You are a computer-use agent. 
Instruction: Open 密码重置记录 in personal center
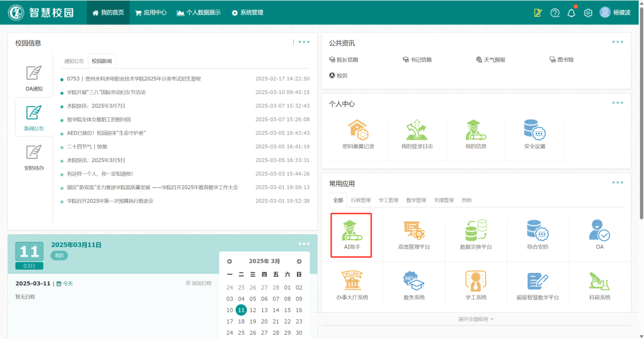tap(358, 134)
